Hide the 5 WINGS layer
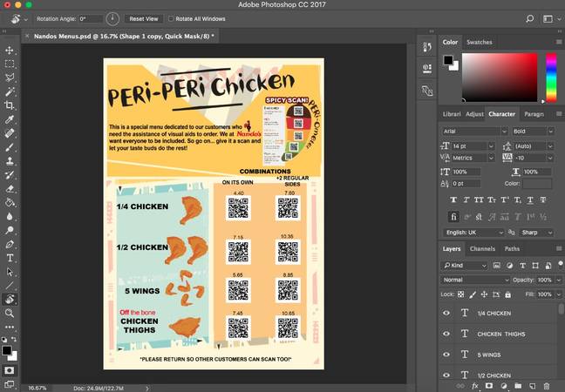Screen dimensions: 565x392 [446, 355]
